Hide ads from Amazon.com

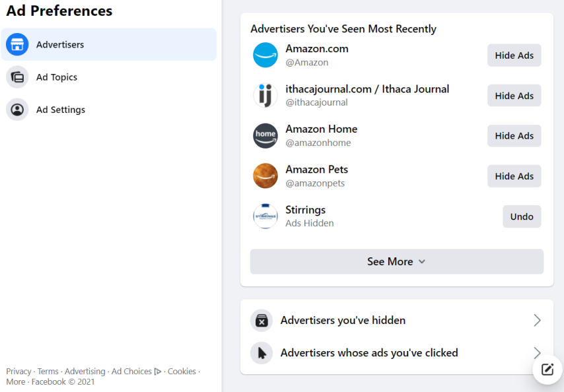(x=514, y=55)
